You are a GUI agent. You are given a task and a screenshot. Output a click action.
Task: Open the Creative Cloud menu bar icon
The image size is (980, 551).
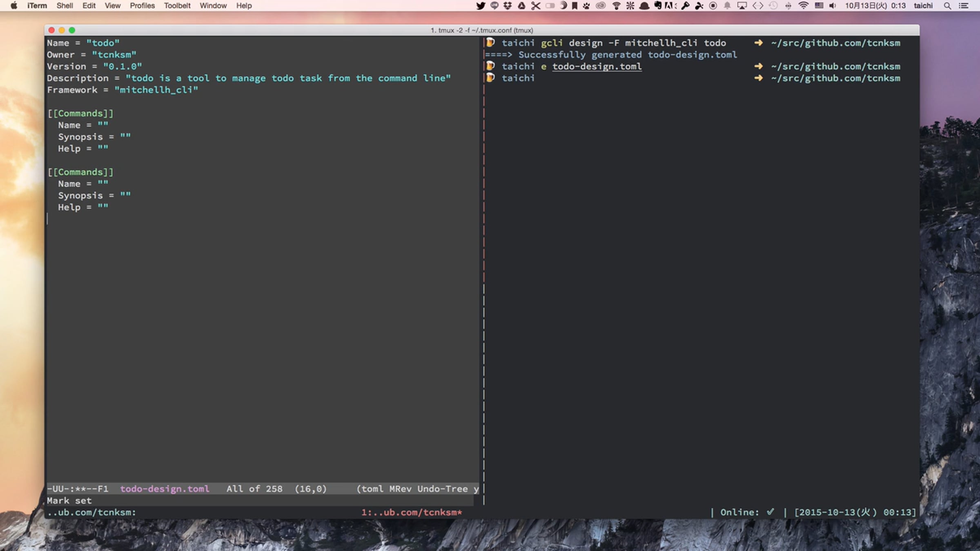pos(601,6)
